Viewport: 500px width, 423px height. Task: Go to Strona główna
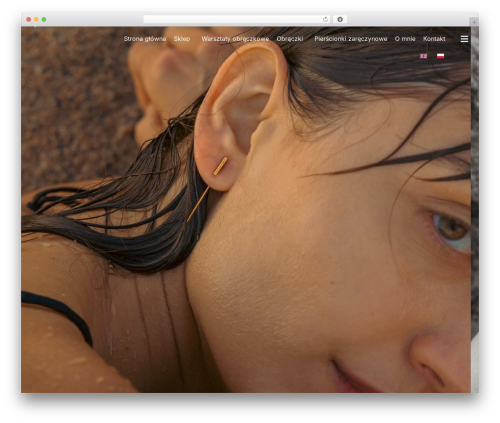[x=145, y=39]
